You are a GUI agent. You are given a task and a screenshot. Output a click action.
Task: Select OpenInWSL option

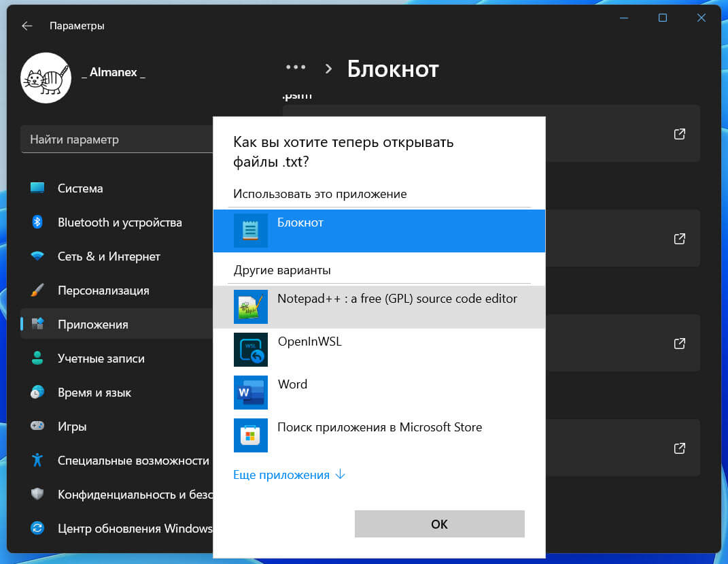[x=379, y=350]
